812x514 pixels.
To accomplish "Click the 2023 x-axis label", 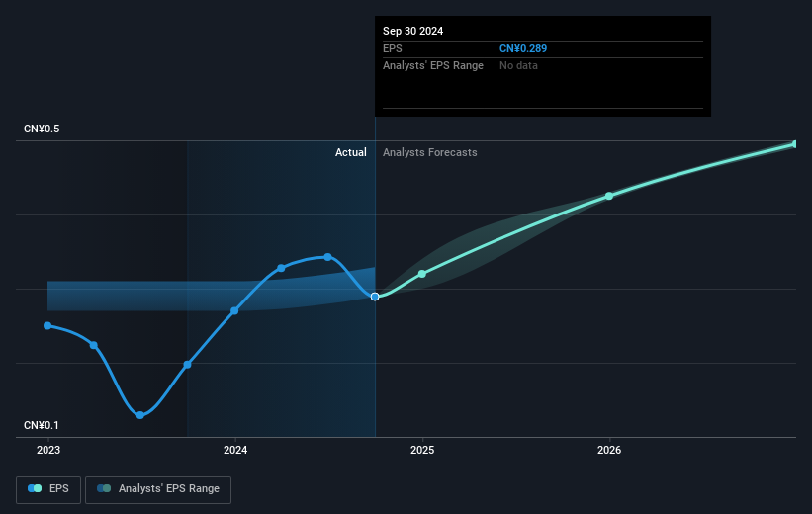I will [x=48, y=451].
